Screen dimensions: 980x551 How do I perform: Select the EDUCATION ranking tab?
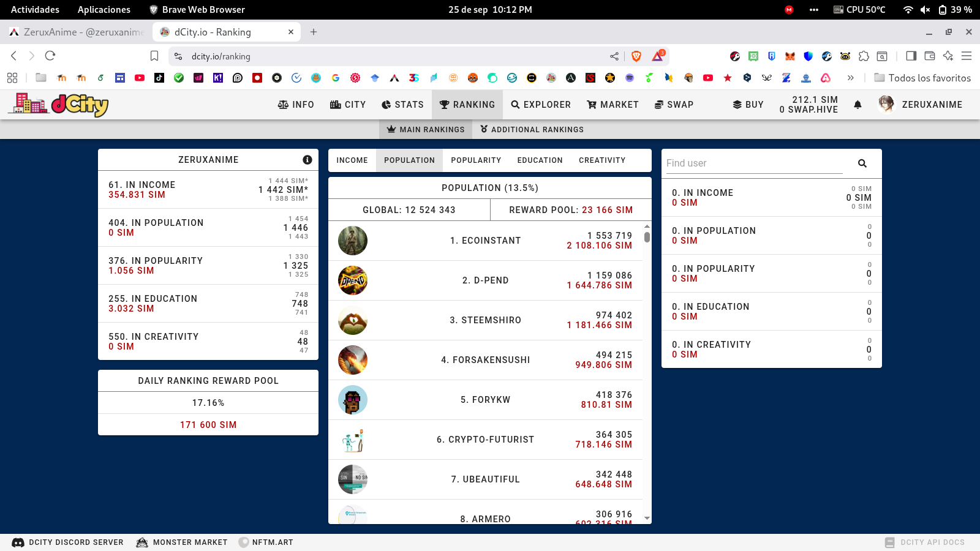540,160
